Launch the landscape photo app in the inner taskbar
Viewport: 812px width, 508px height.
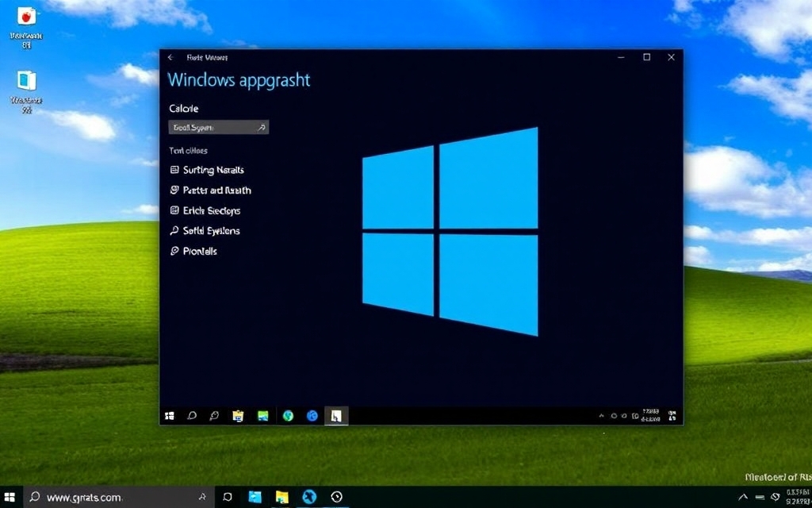tap(263, 416)
